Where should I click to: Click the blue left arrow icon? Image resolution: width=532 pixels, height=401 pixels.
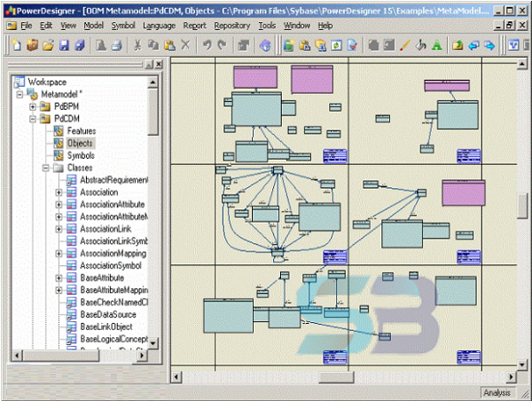coord(473,45)
